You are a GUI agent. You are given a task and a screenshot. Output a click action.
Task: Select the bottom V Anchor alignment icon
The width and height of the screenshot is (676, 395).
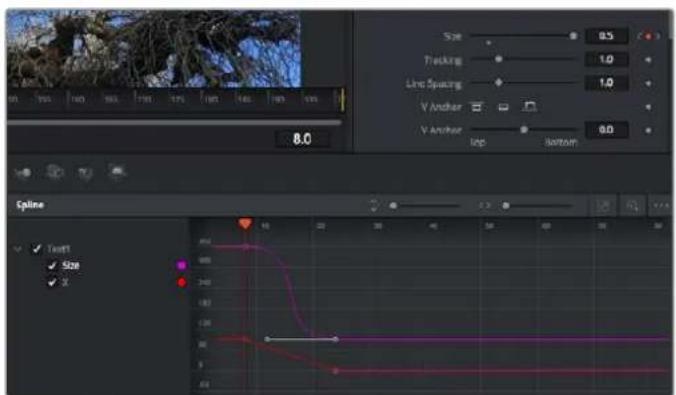[529, 106]
